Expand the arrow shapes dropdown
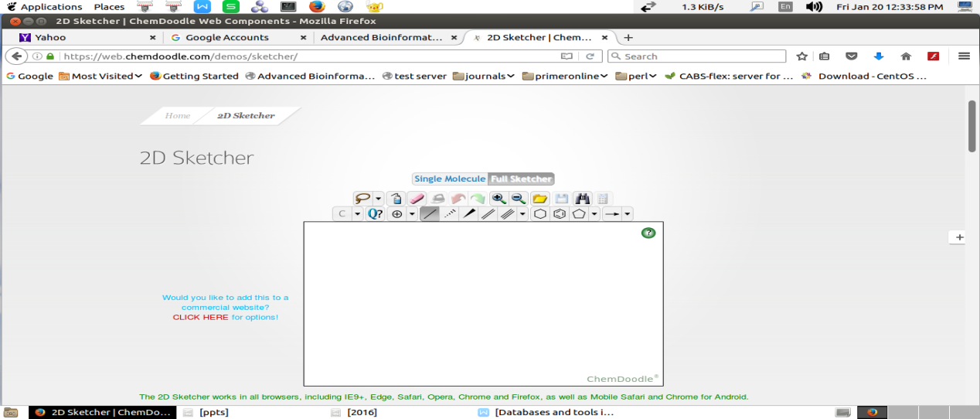The image size is (980, 419). [x=628, y=214]
